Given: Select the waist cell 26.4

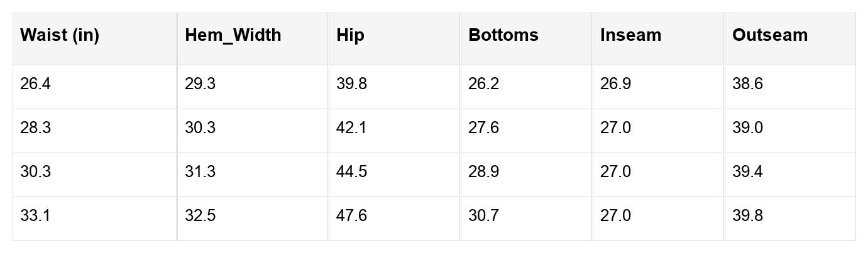Looking at the screenshot, I should coord(35,84).
